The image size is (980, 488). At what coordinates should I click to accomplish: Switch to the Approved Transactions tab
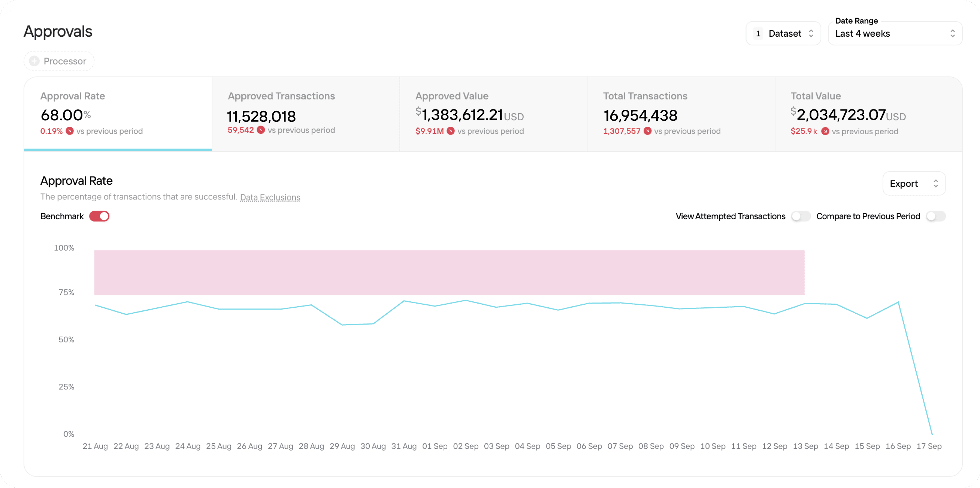pyautogui.click(x=305, y=114)
